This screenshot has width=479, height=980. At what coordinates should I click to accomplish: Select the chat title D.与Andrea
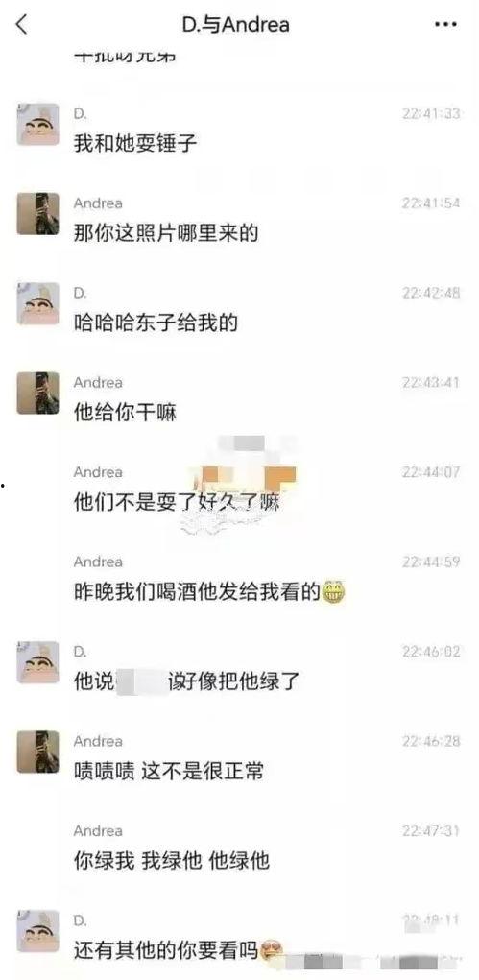236,25
